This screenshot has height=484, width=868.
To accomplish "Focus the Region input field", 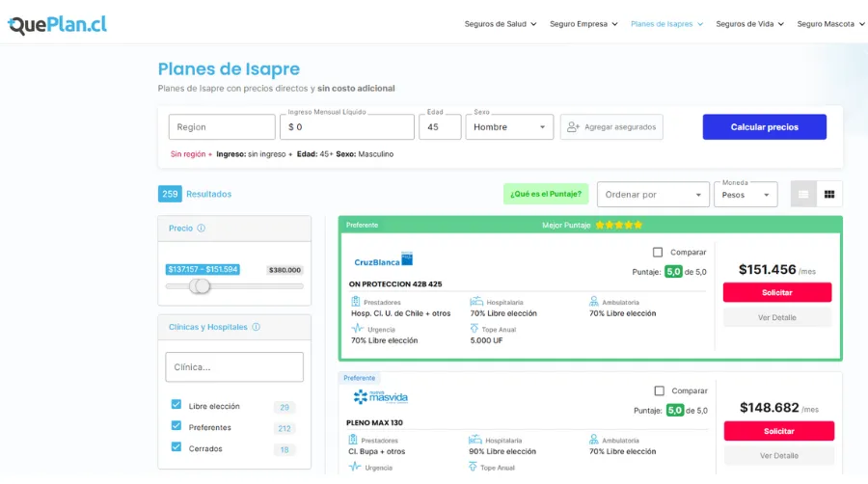I will (222, 126).
